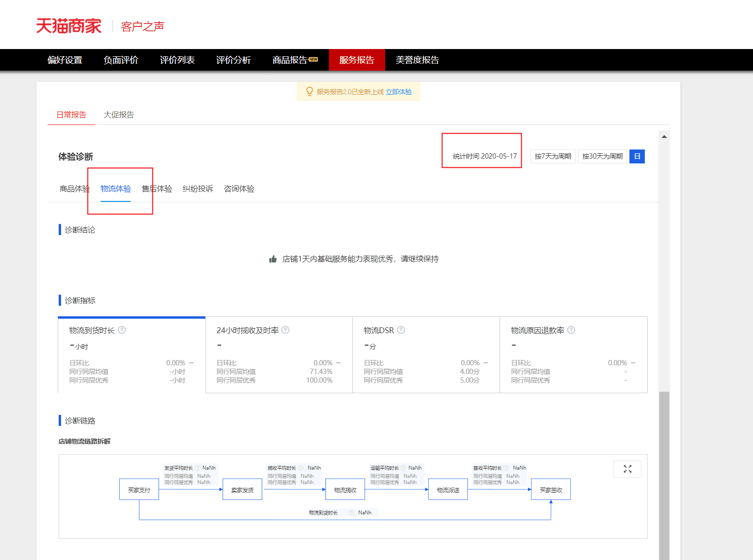The image size is (753, 560).
Task: Click help icon beside 运输平均时长
Action: click(x=404, y=468)
